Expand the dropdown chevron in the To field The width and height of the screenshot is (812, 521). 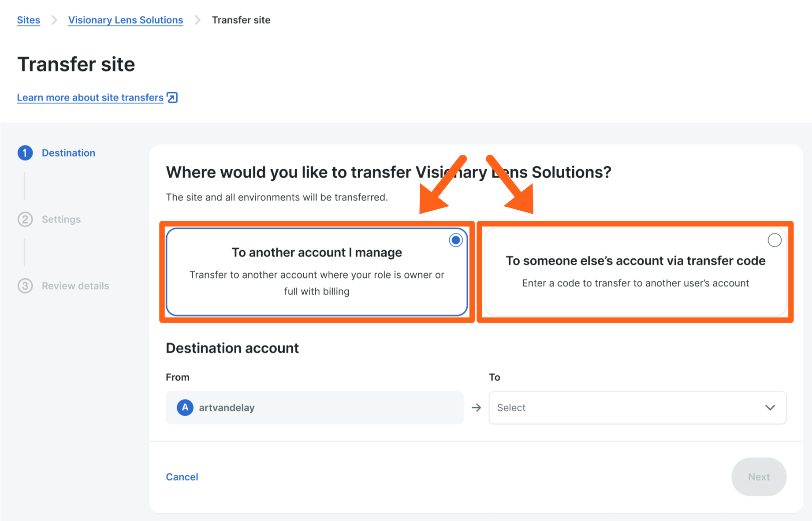point(770,408)
